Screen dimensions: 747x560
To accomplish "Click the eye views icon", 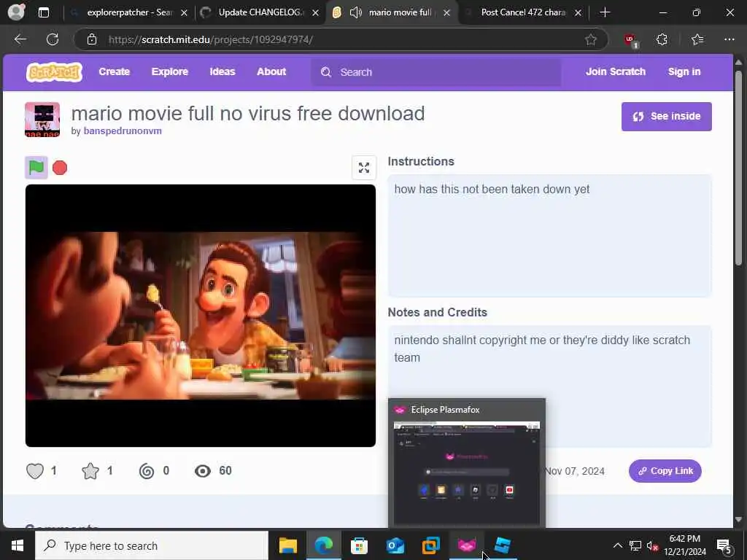I will pos(203,471).
